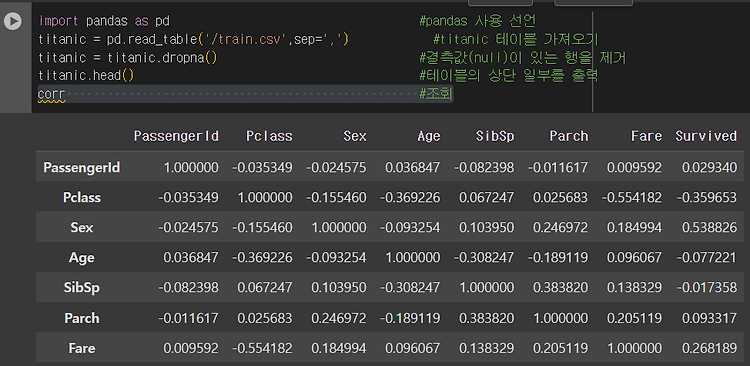Click the 0.138329 value in SibSp row

click(x=634, y=288)
